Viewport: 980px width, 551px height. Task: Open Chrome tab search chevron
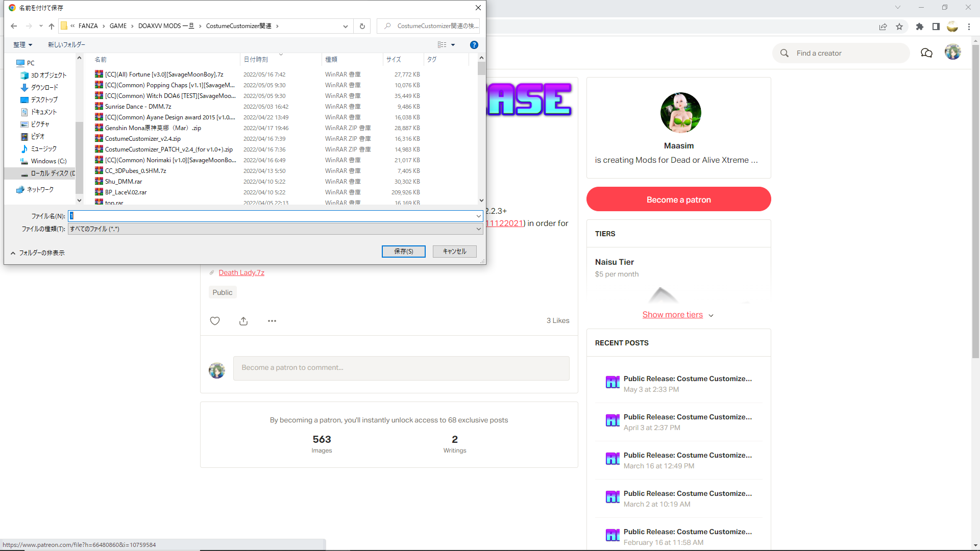(x=897, y=7)
